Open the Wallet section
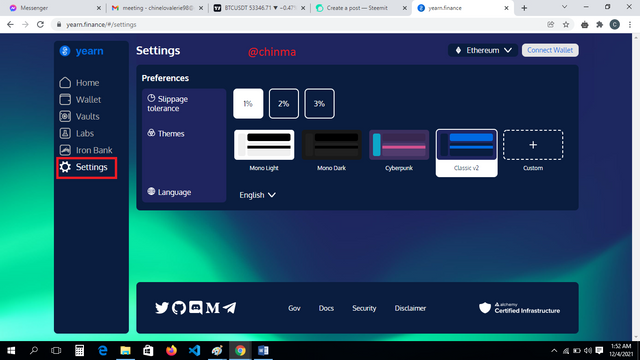The height and width of the screenshot is (360, 640). pos(80,100)
